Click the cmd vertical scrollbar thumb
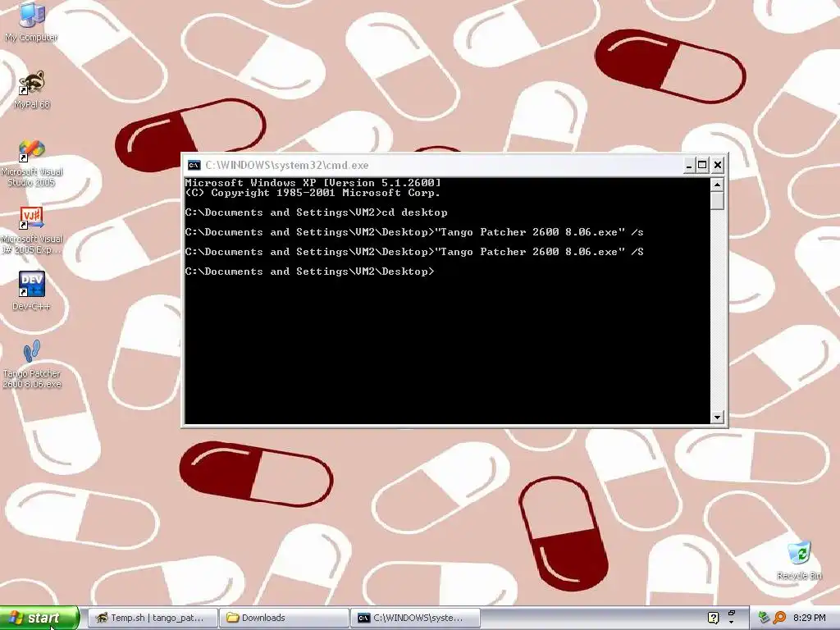This screenshot has height=630, width=840. (717, 201)
